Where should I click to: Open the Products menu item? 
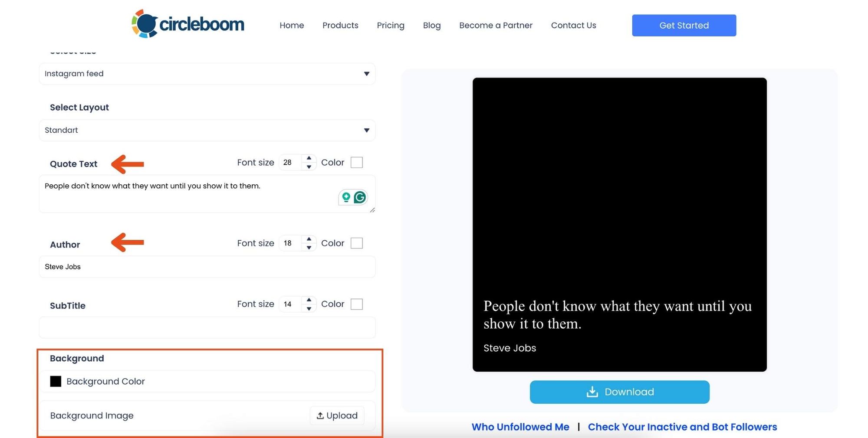pyautogui.click(x=340, y=25)
